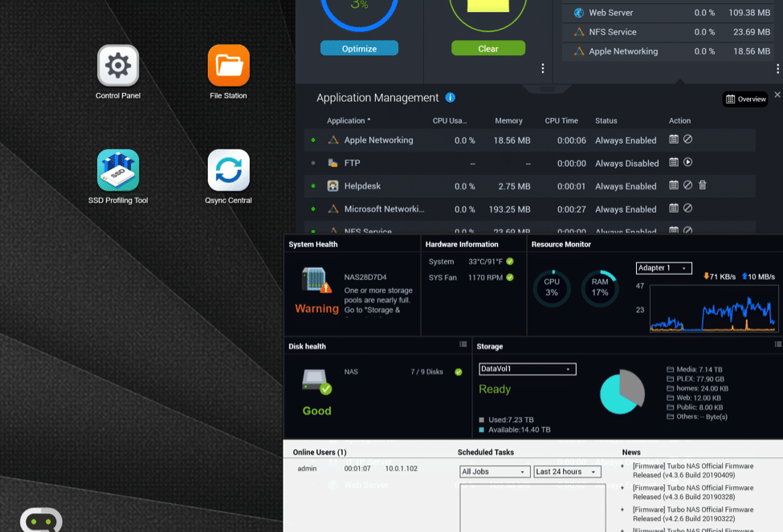Image resolution: width=783 pixels, height=532 pixels.
Task: Open the Control Panel desktop icon
Action: [x=118, y=65]
